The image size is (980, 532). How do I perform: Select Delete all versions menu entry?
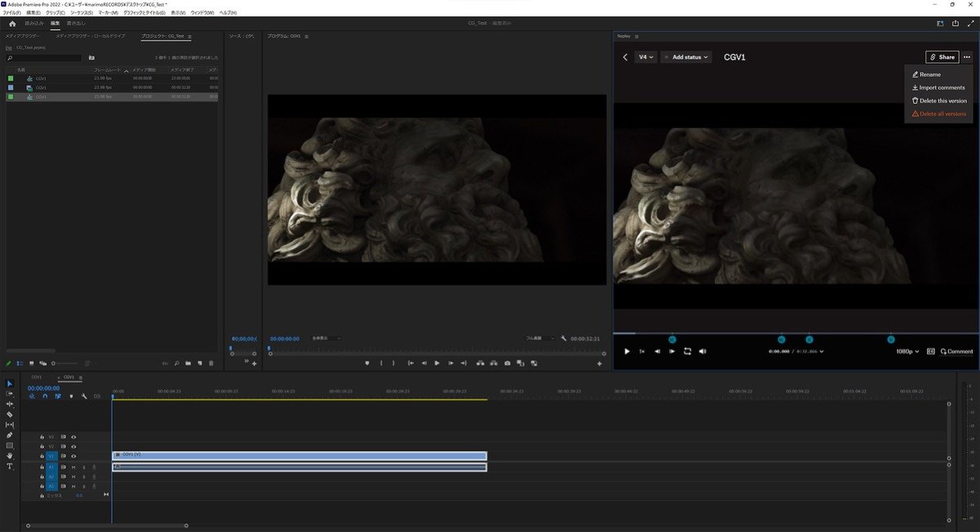[942, 114]
